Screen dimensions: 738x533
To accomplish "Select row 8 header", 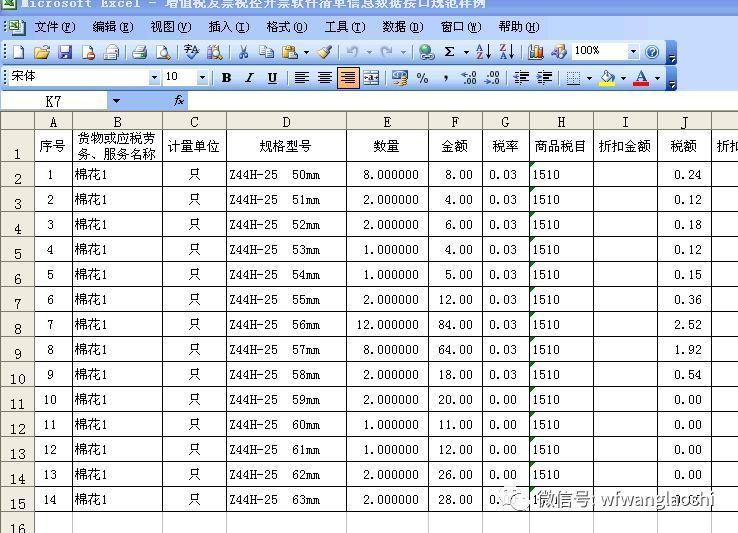I will point(17,324).
